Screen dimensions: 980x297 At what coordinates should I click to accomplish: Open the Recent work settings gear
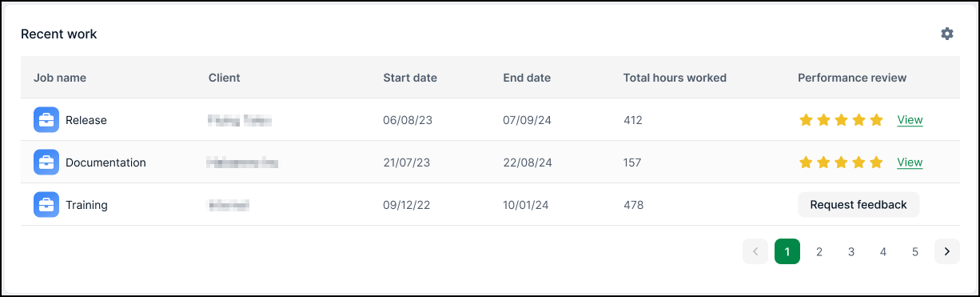click(x=947, y=34)
